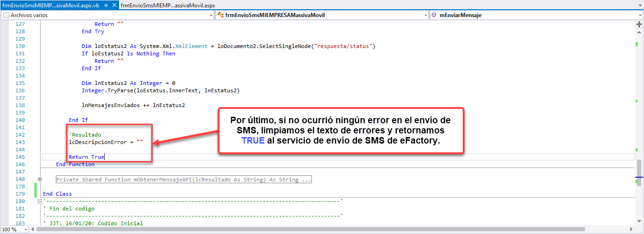
Task: Click the Archivos varios project icon
Action: tap(6, 15)
